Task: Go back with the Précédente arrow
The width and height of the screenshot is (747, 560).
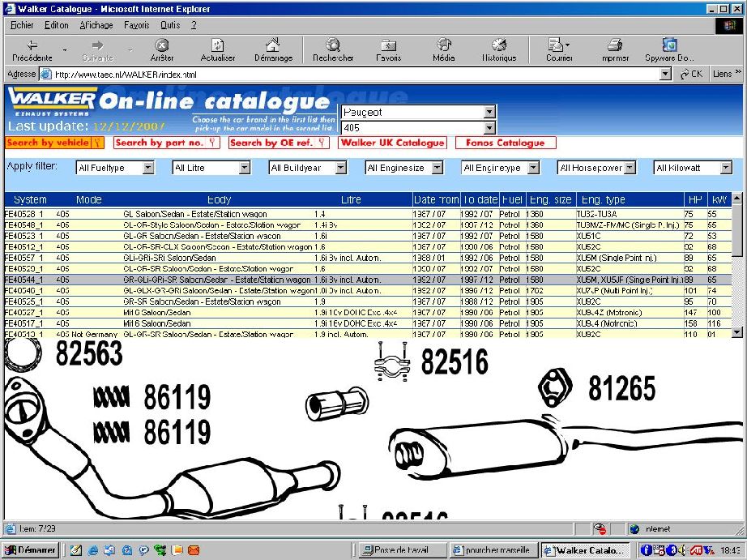Action: [x=32, y=49]
